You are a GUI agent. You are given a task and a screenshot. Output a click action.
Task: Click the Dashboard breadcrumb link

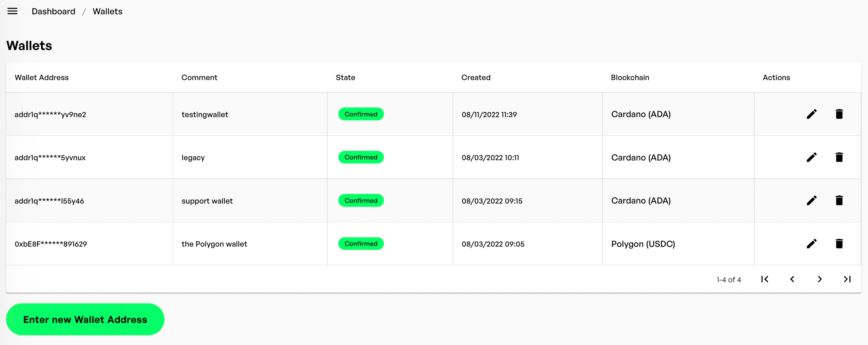(x=53, y=11)
